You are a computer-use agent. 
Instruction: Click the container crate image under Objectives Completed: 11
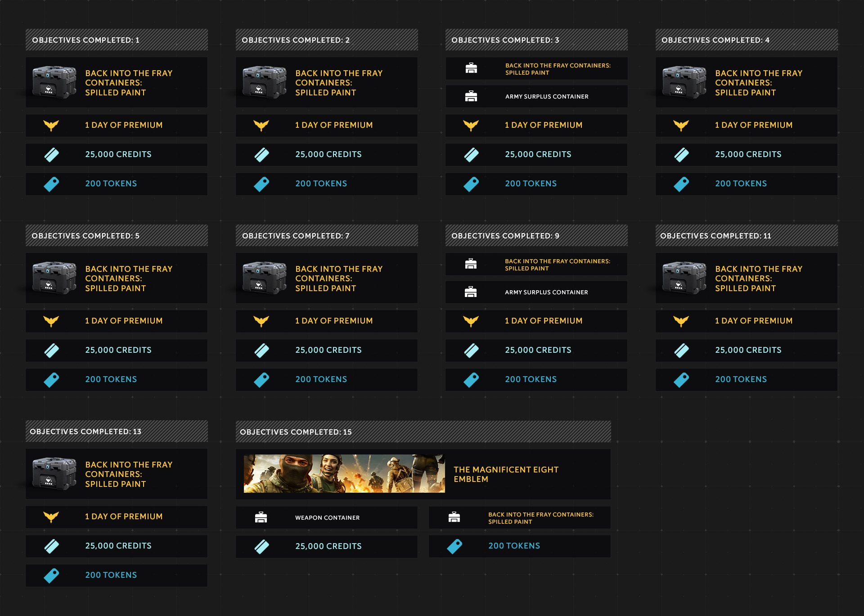[684, 278]
